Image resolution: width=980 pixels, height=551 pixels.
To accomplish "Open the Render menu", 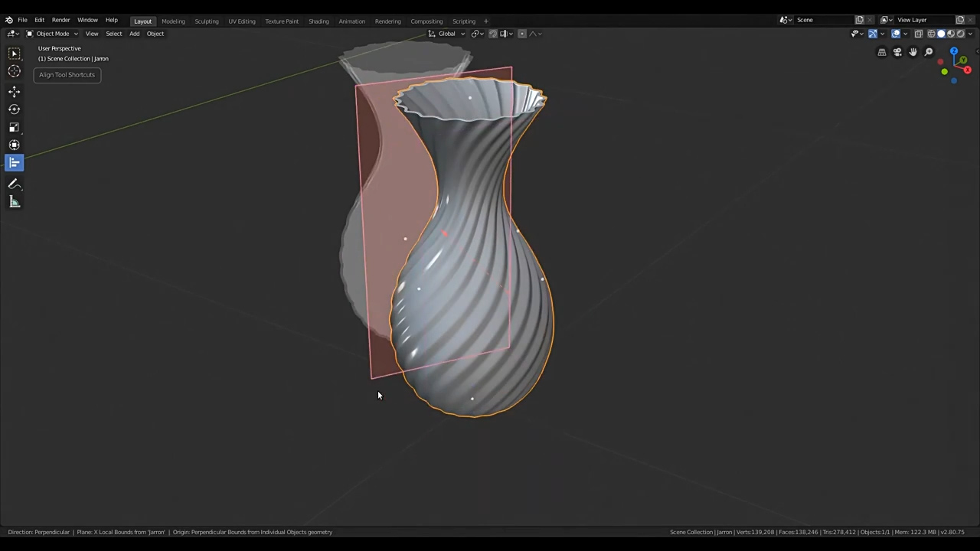I will click(x=60, y=20).
